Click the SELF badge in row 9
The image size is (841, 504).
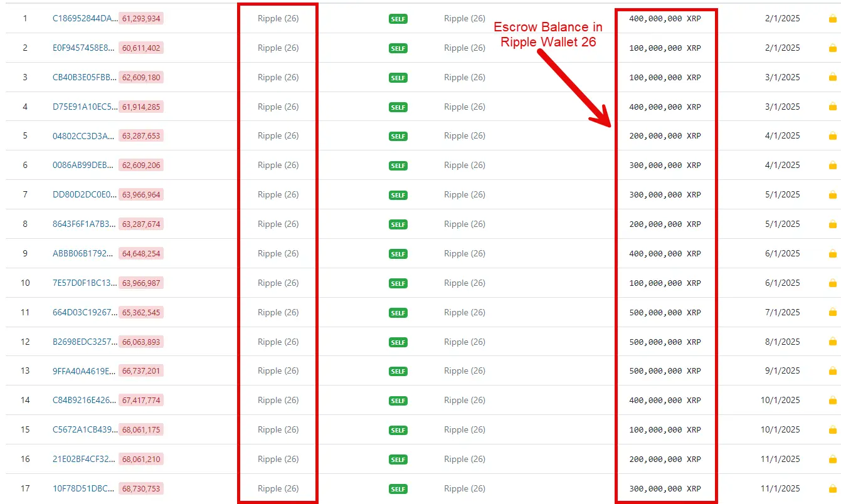pyautogui.click(x=398, y=254)
